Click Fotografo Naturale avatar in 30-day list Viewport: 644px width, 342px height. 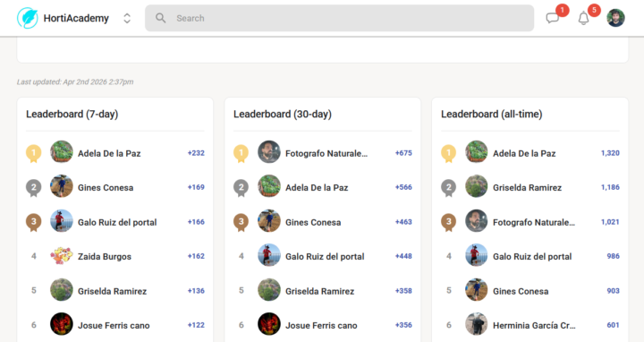(x=269, y=152)
